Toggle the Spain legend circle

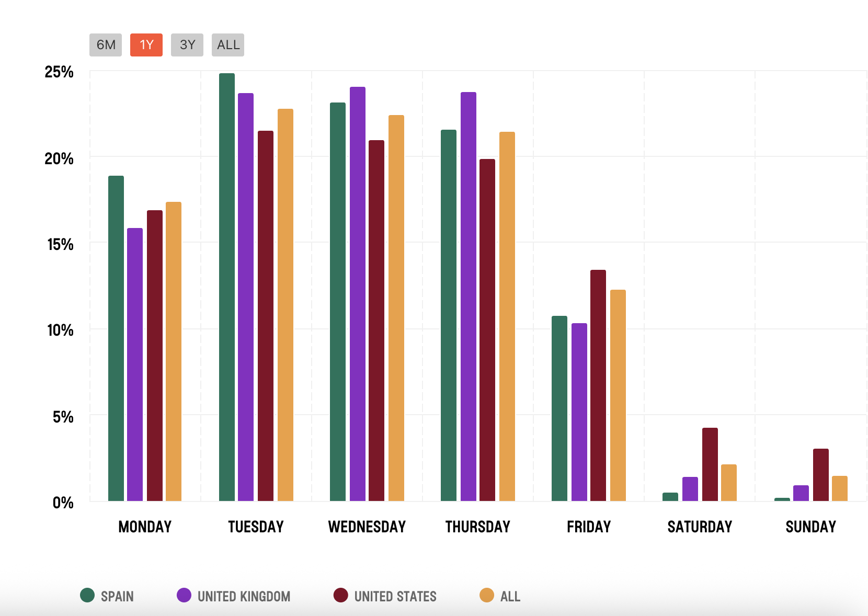tap(87, 595)
